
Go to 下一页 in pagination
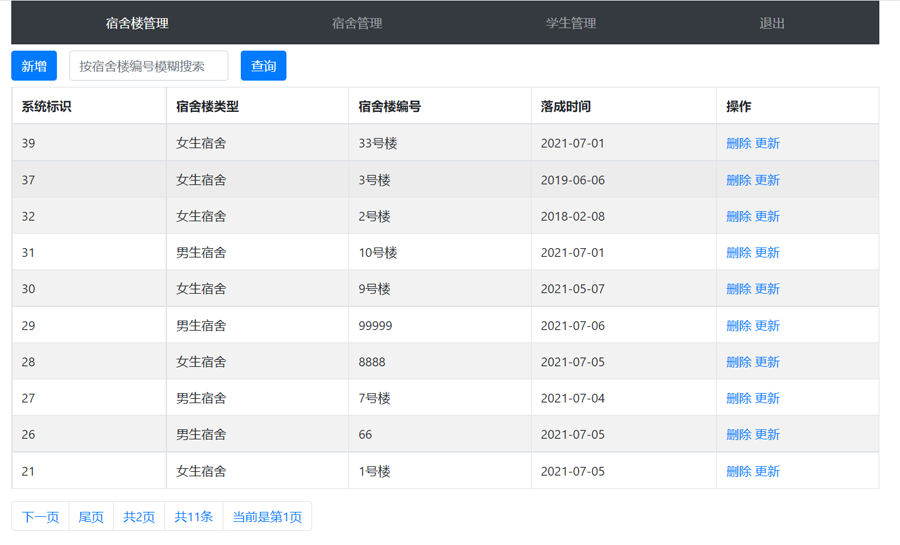pos(40,517)
